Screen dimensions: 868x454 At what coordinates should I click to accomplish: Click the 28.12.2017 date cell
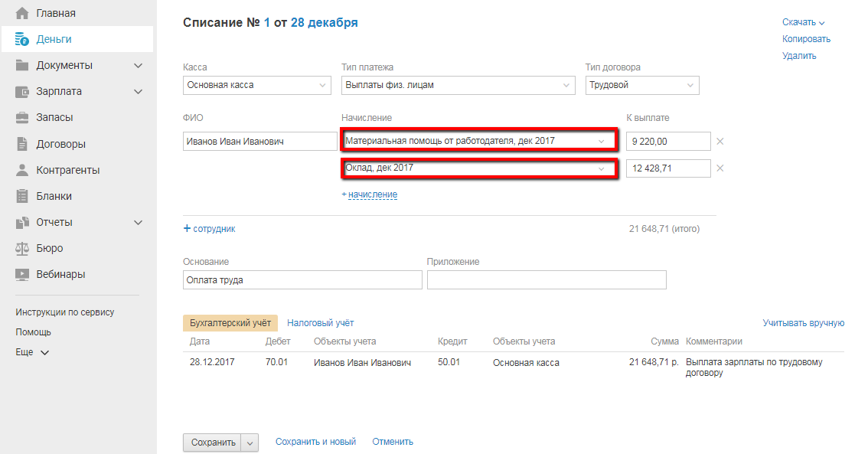click(212, 362)
